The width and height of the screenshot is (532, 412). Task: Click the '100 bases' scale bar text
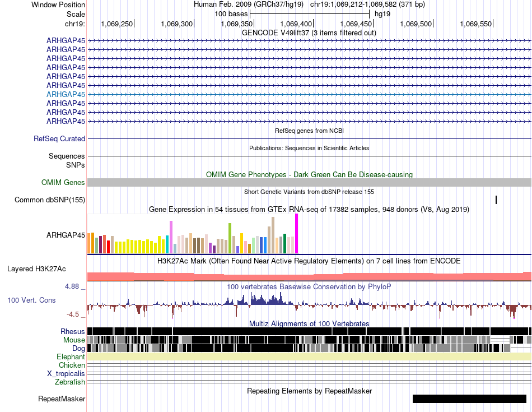click(231, 14)
